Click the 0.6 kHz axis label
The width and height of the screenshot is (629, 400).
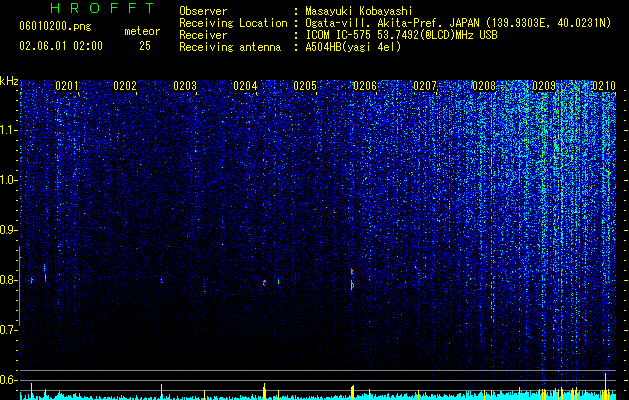[9, 380]
